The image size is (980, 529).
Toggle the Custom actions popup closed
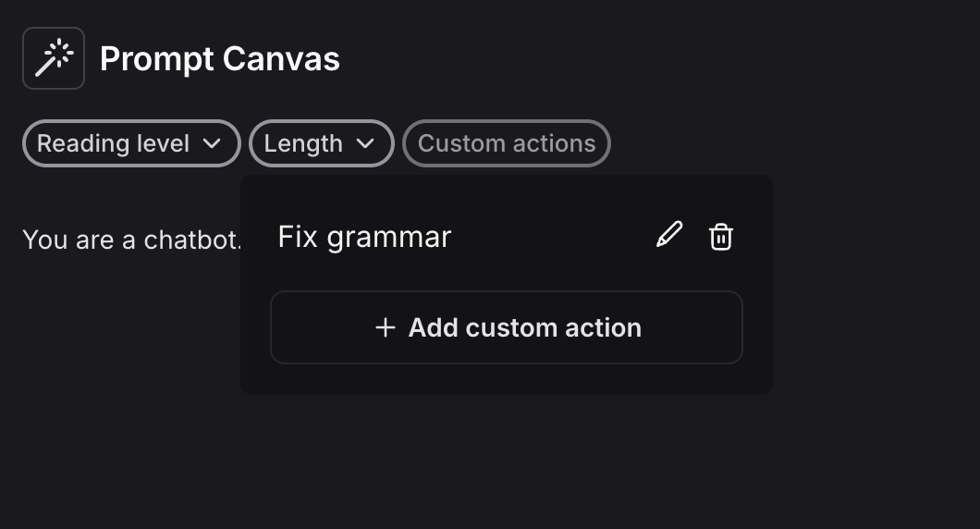[x=507, y=143]
